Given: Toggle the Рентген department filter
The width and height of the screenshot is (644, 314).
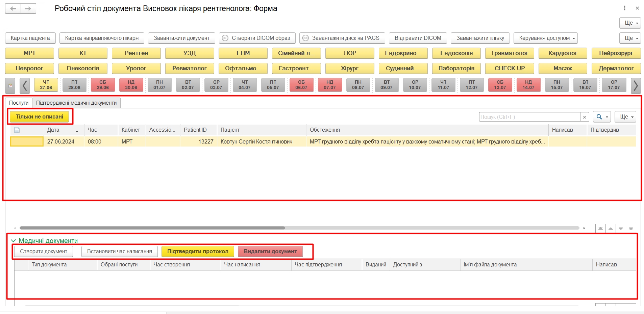Looking at the screenshot, I should [x=136, y=53].
